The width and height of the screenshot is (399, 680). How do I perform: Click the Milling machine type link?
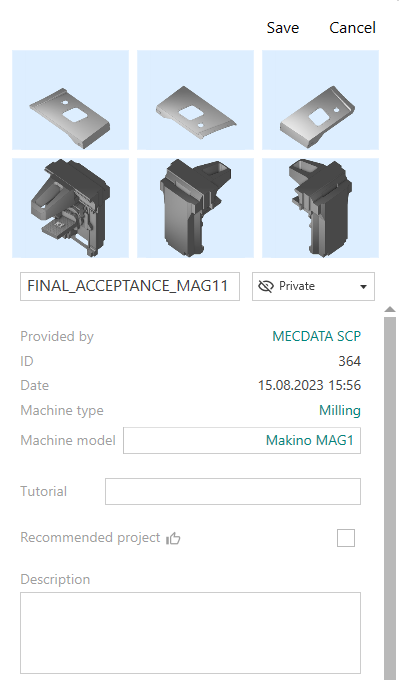click(x=340, y=410)
